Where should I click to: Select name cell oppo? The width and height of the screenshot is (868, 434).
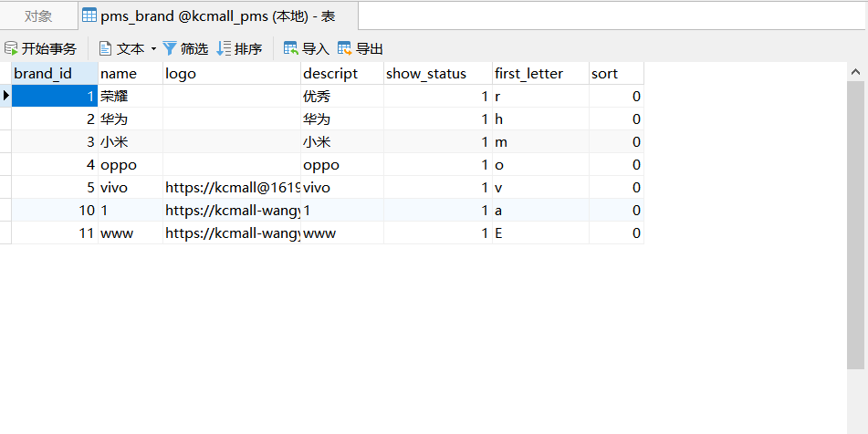click(131, 165)
